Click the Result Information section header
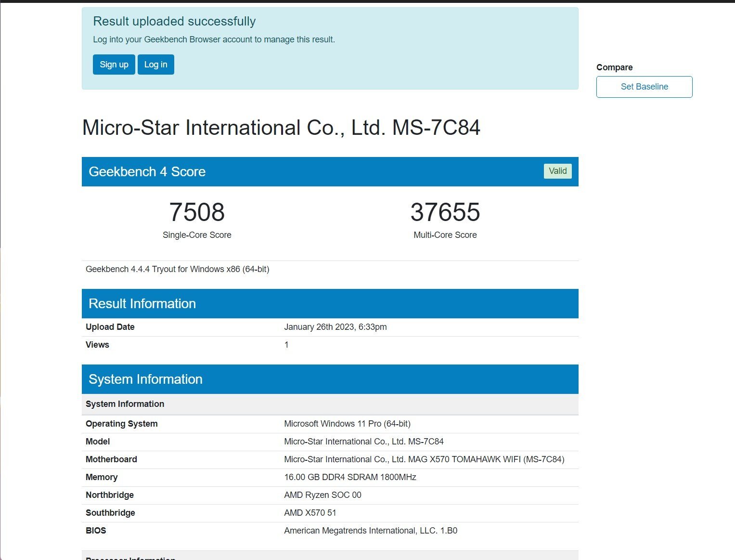This screenshot has width=735, height=560. pyautogui.click(x=330, y=303)
